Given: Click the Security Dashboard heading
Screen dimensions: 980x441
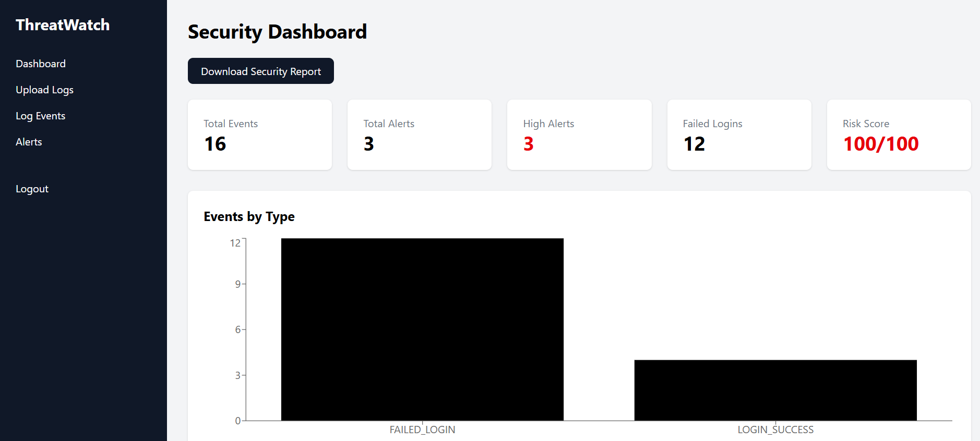Looking at the screenshot, I should (277, 32).
